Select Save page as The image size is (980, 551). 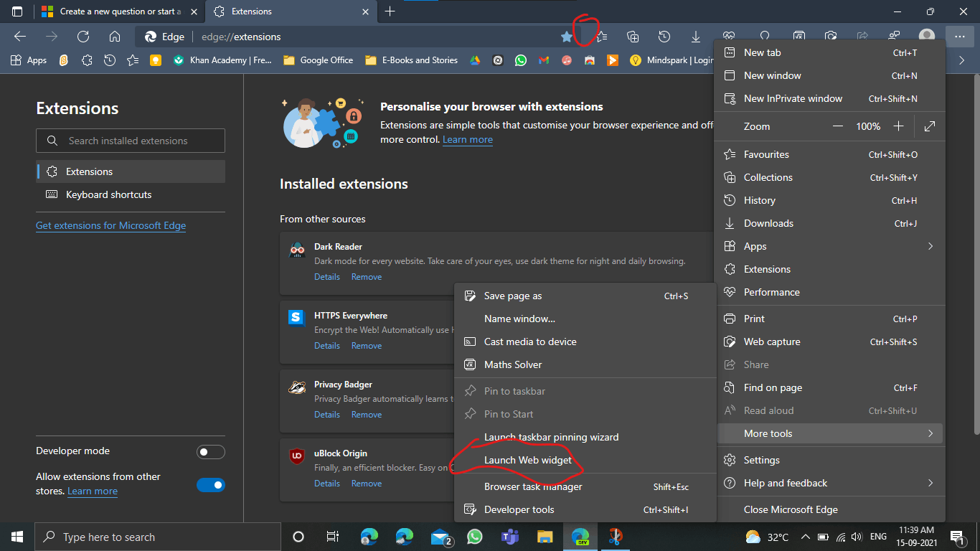[x=585, y=296]
